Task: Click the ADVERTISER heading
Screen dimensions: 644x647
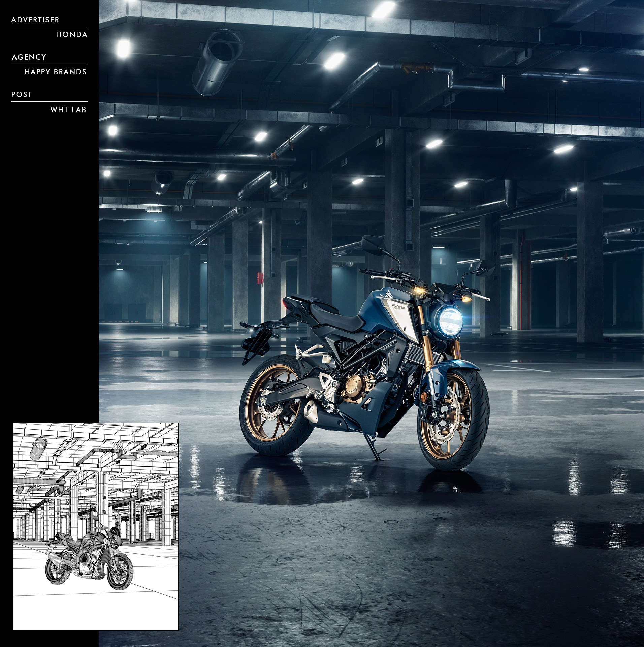Action: coord(35,20)
